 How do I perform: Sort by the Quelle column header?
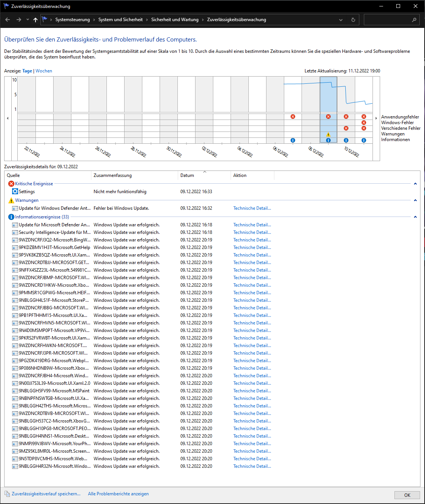pyautogui.click(x=48, y=175)
